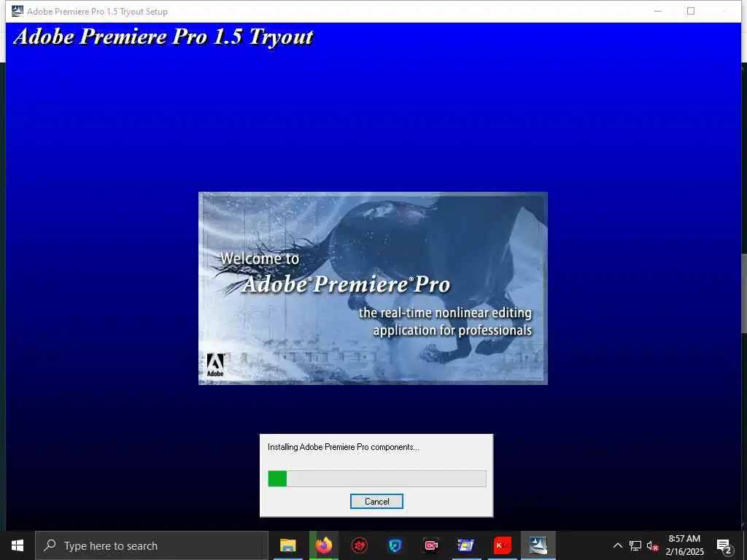Open File Explorer from taskbar
The width and height of the screenshot is (747, 560).
click(287, 545)
